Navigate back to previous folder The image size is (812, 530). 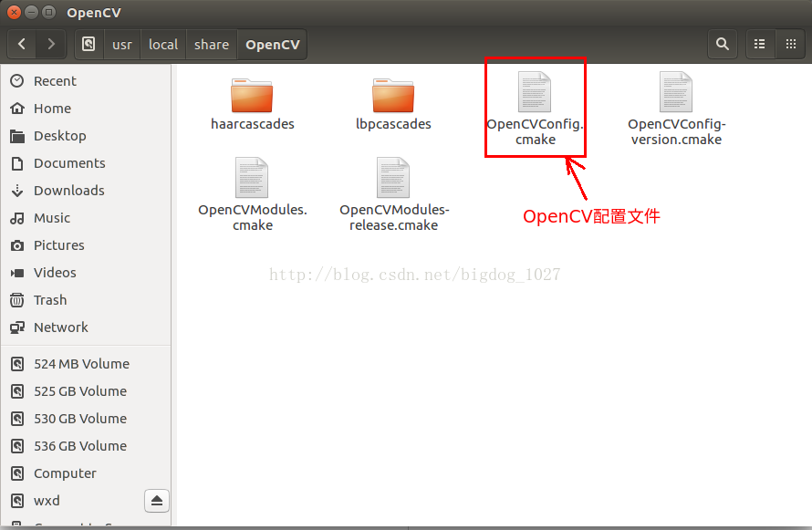coord(20,44)
